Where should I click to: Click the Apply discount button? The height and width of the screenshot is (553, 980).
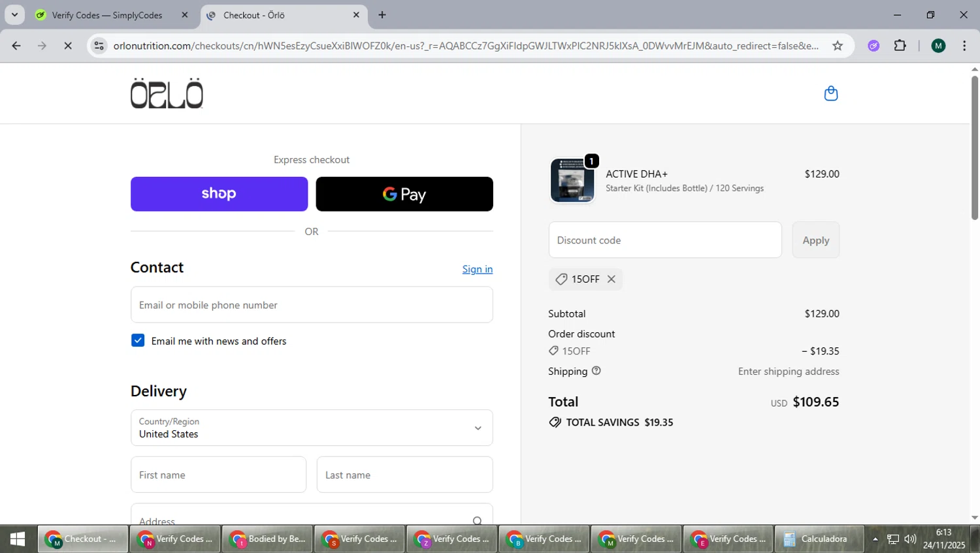(x=815, y=240)
